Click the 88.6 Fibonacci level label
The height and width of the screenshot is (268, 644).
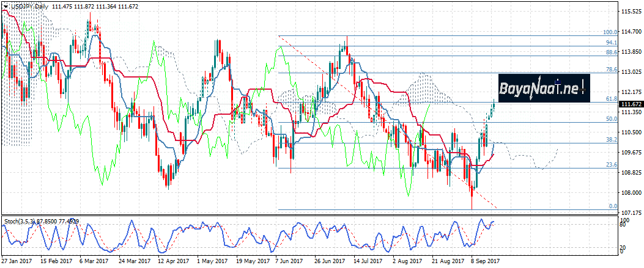[610, 53]
